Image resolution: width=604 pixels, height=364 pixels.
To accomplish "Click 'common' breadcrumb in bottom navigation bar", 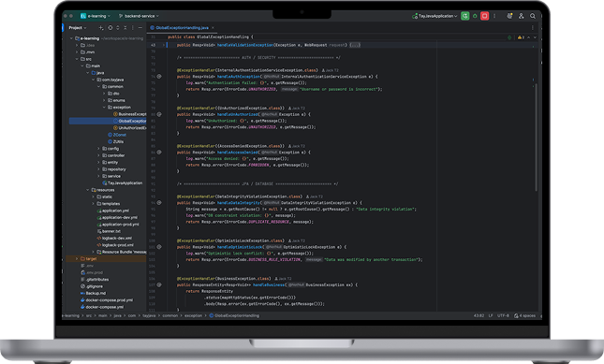I will click(169, 315).
